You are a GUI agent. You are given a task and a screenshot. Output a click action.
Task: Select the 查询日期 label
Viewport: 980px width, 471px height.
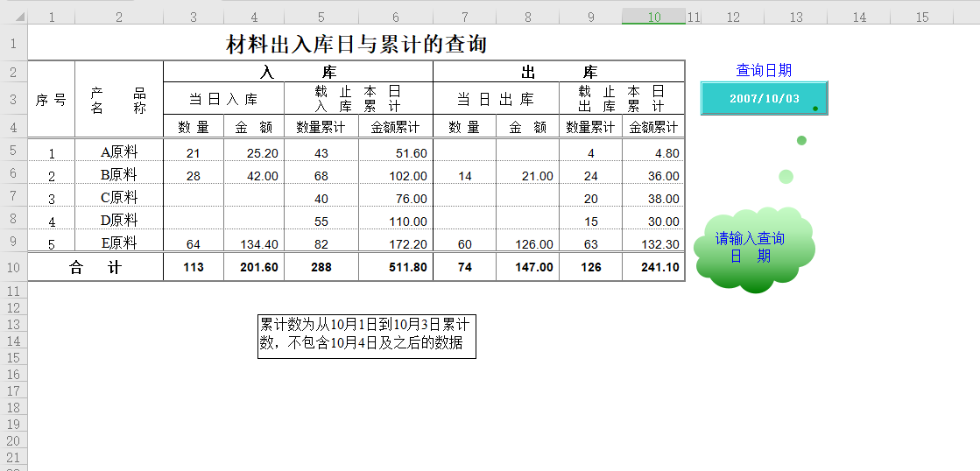764,70
